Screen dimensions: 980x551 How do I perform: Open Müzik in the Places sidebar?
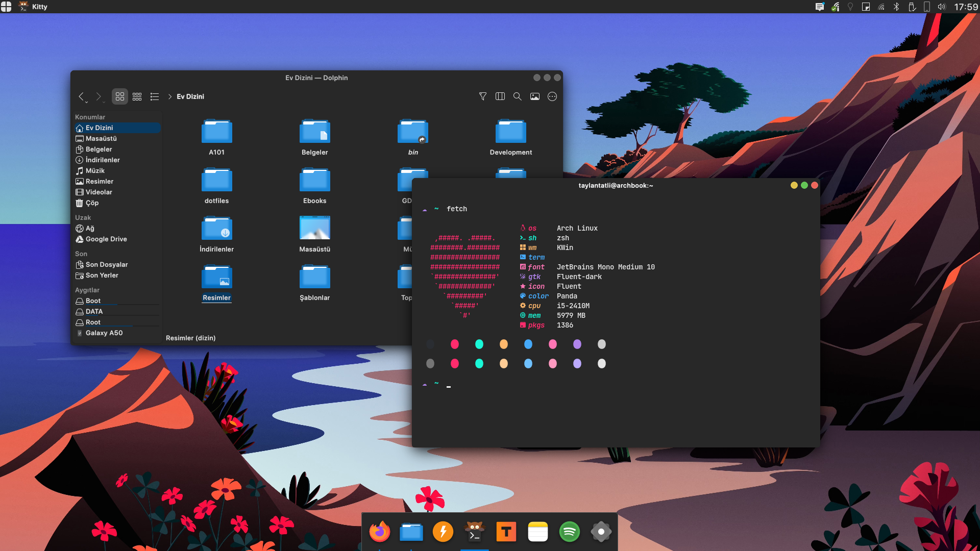[x=117, y=171]
